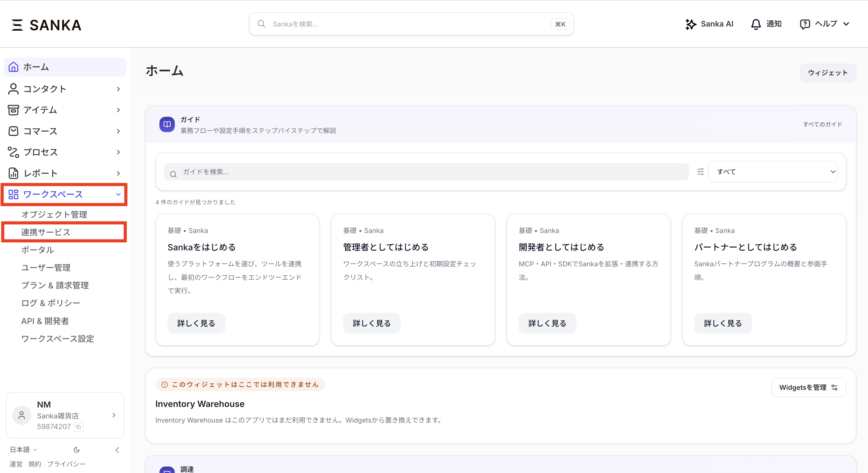Expand the コンタクト menu chevron
The height and width of the screenshot is (473, 868).
pos(118,89)
